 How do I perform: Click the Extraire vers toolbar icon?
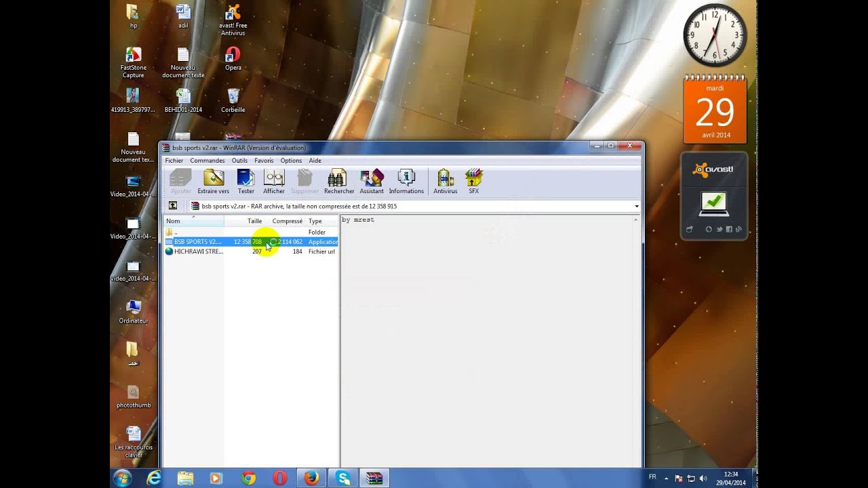tap(213, 182)
